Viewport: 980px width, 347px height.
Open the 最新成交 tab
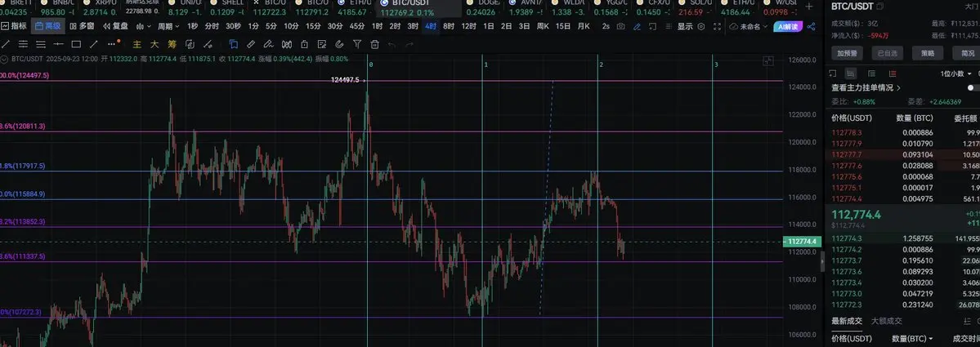pyautogui.click(x=846, y=321)
